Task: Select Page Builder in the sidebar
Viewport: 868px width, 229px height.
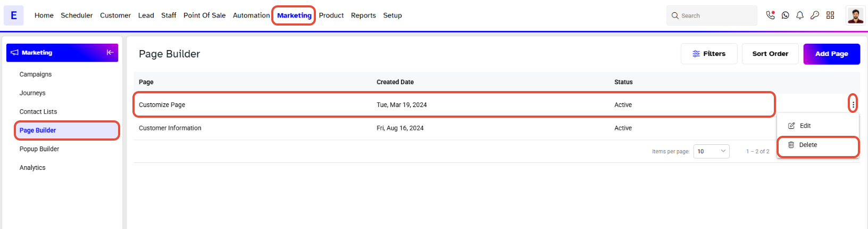Action: pyautogui.click(x=66, y=130)
